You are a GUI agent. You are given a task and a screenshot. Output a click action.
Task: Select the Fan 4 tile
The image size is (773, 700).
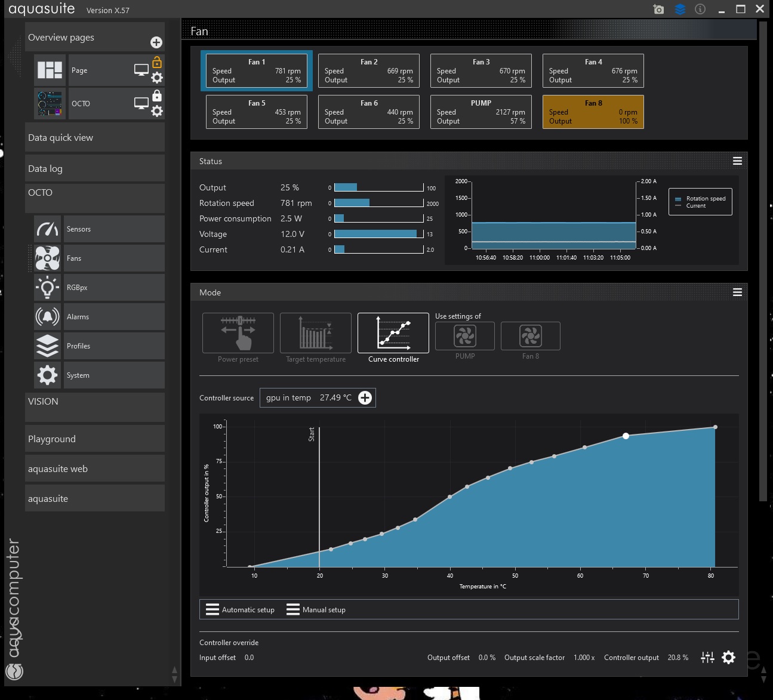coord(593,70)
